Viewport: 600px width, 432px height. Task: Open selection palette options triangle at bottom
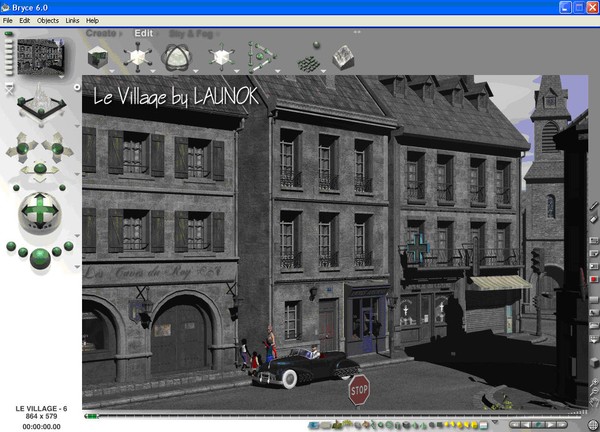coord(495,422)
